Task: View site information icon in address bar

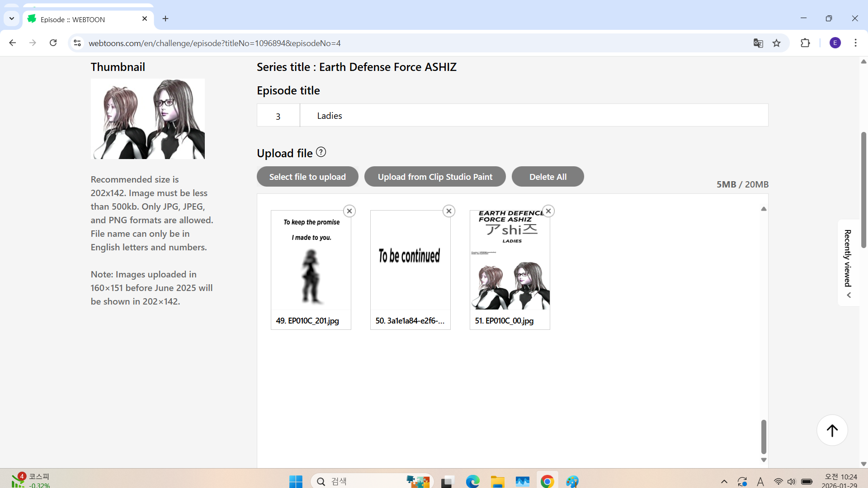Action: (x=77, y=43)
